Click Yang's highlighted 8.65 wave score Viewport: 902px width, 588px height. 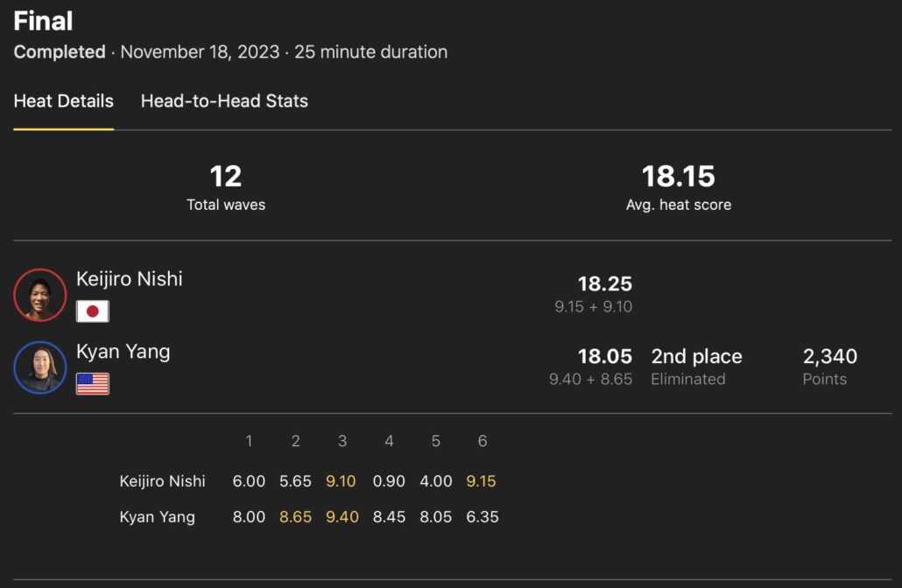(x=296, y=517)
